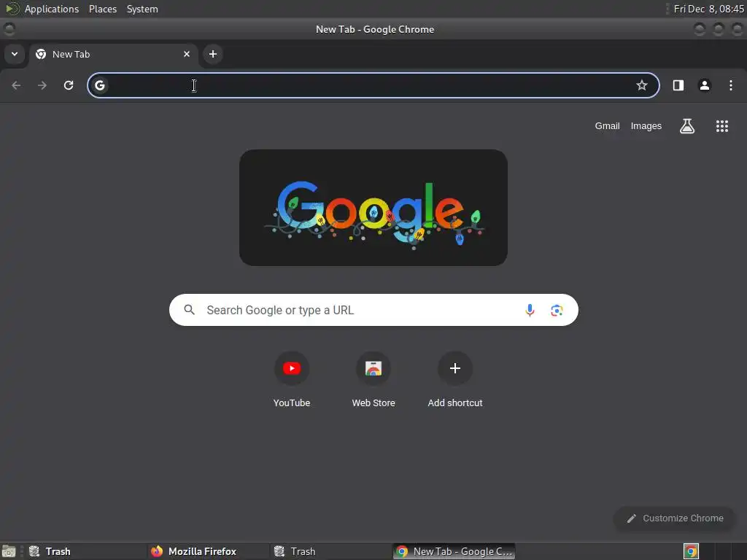Open the Web Store shortcut
The height and width of the screenshot is (560, 747).
pyautogui.click(x=373, y=380)
